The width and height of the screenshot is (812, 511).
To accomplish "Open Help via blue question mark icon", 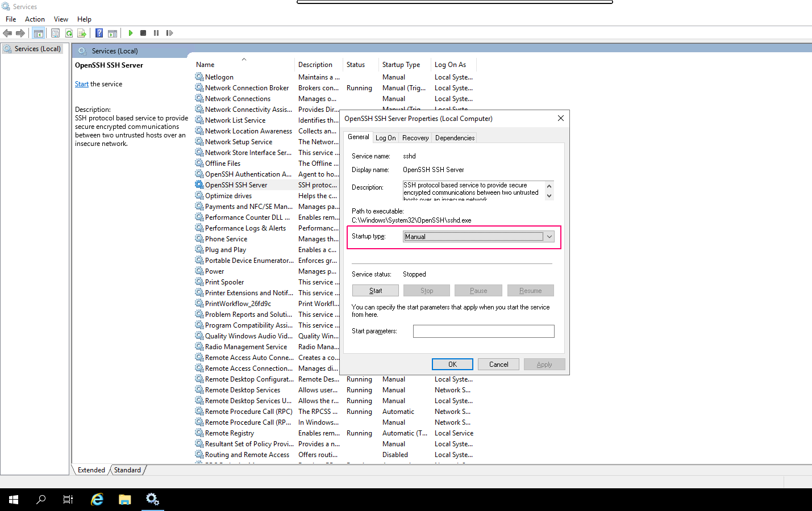I will [99, 33].
